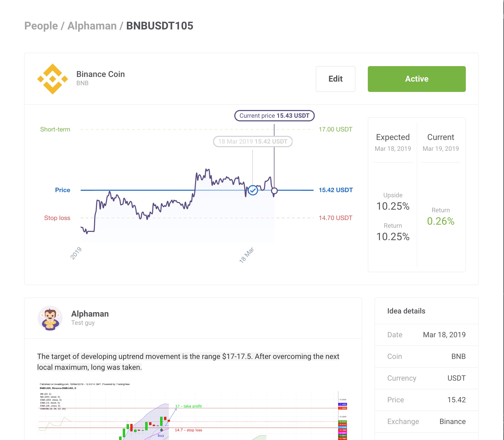Click the 18 Mar 2019 price tooltip
Screen dimensions: 504x440
pos(253,142)
